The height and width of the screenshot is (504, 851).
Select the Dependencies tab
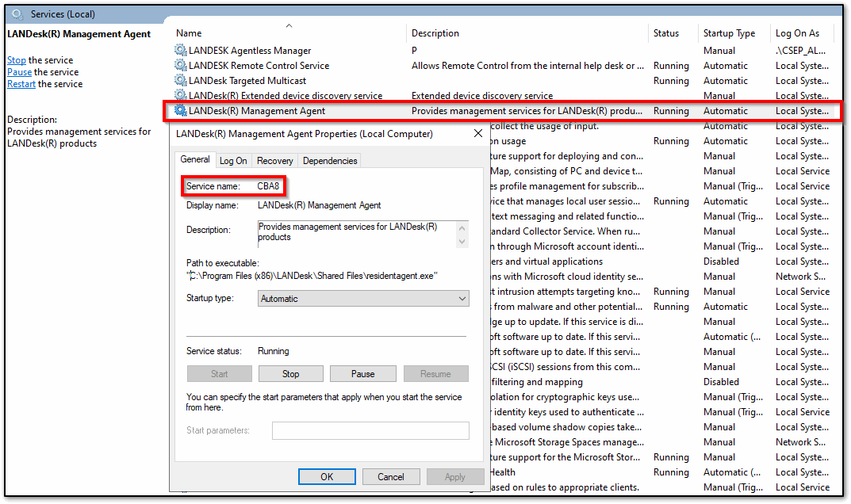click(330, 161)
